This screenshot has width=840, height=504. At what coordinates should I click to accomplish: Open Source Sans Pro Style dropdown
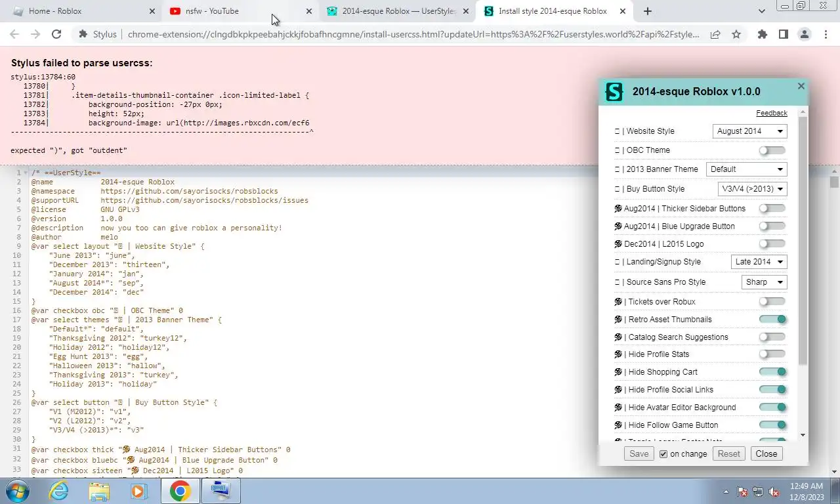[764, 282]
